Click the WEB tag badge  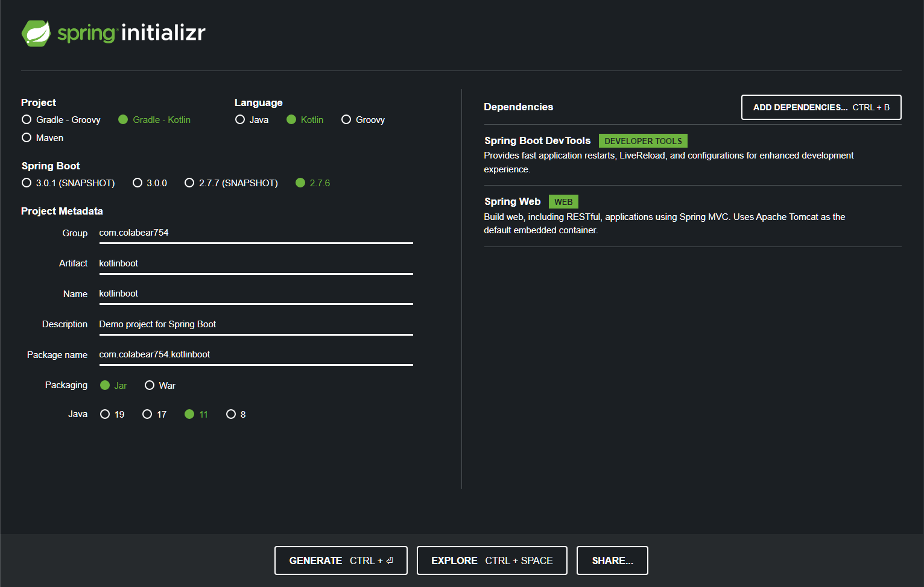[563, 202]
